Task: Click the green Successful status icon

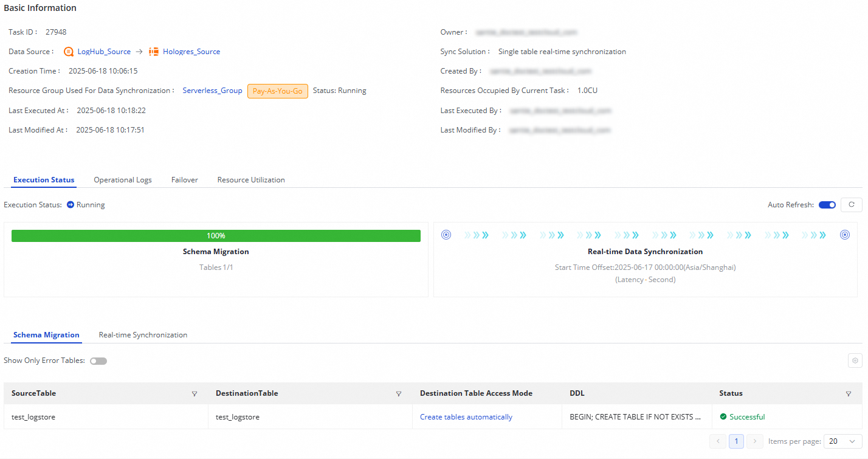Action: point(723,417)
